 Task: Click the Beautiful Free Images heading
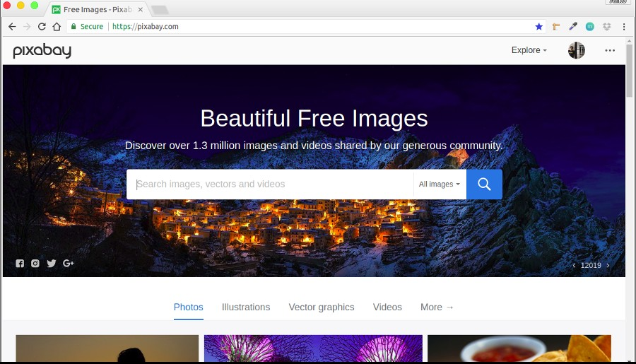pos(314,119)
